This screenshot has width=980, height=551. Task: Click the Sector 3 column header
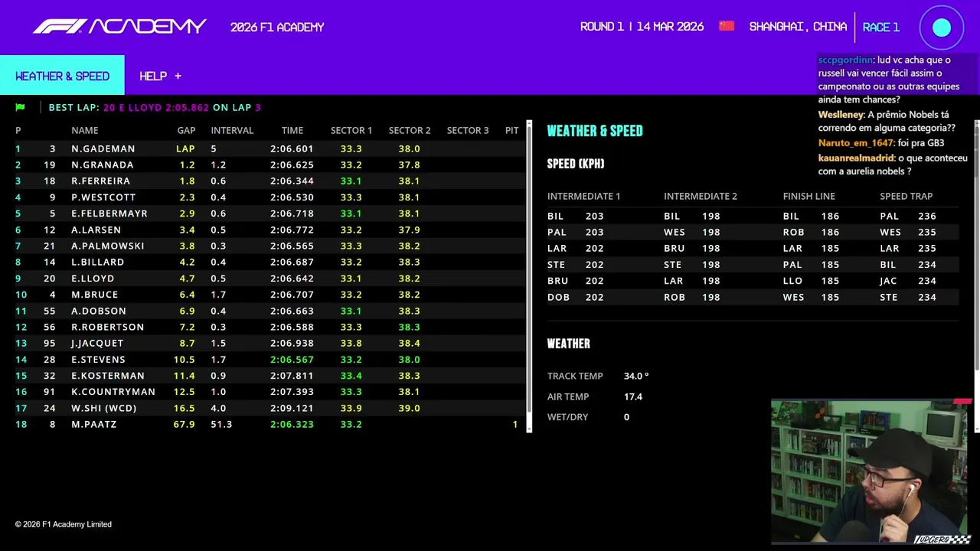click(x=468, y=130)
